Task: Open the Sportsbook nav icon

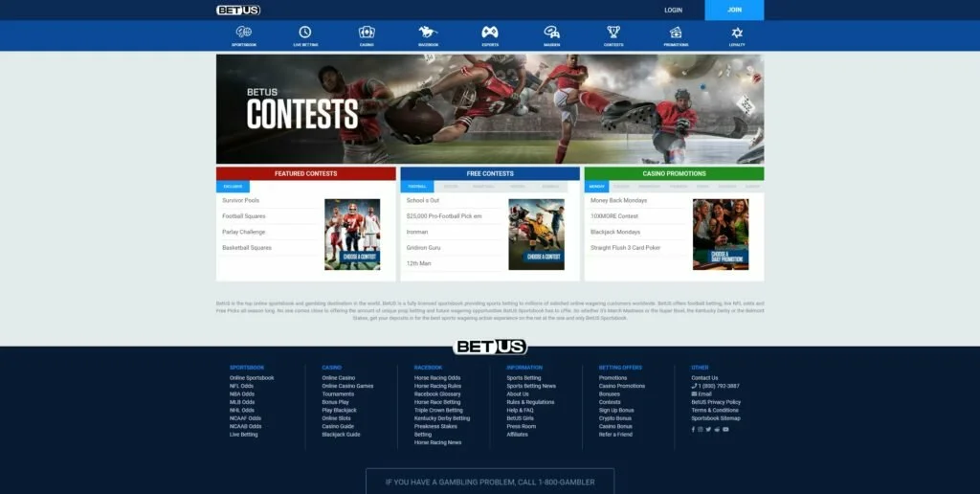Action: [243, 33]
